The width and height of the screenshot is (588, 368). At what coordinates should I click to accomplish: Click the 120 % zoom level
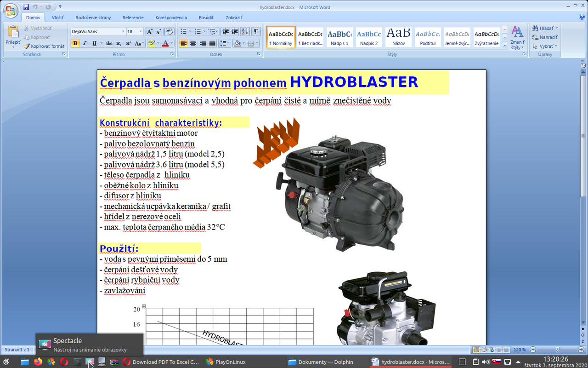coord(519,350)
